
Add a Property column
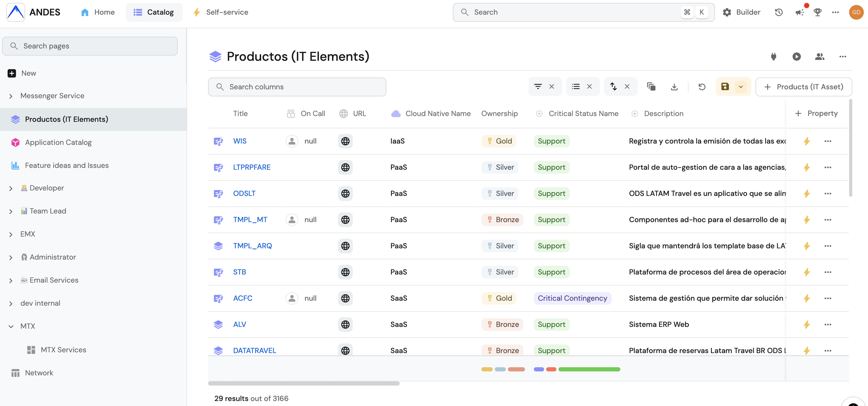click(817, 113)
